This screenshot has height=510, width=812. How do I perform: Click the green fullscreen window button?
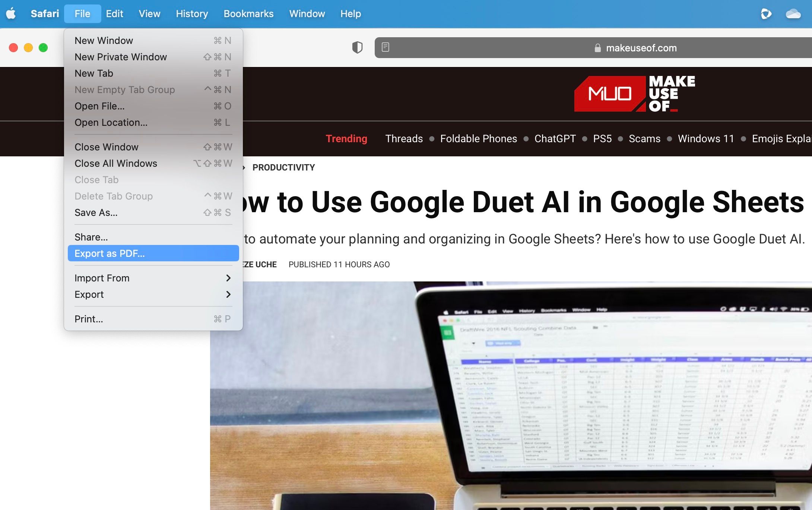[x=43, y=48]
